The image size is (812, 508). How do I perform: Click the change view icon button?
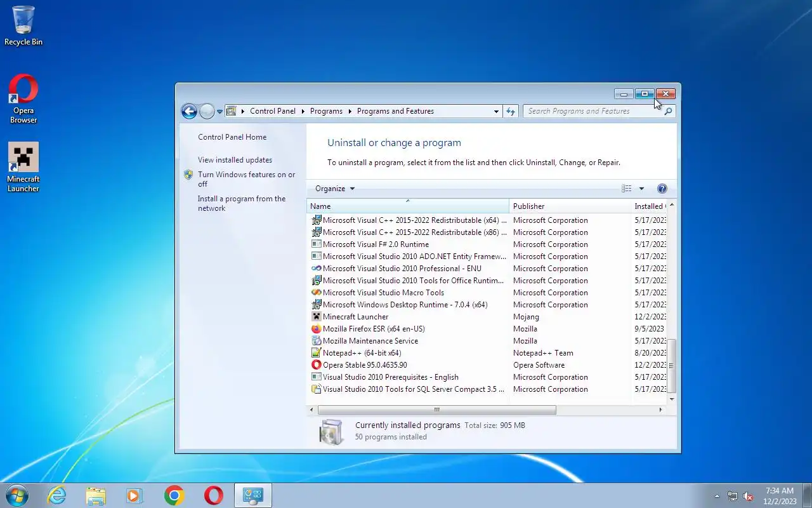coord(627,189)
